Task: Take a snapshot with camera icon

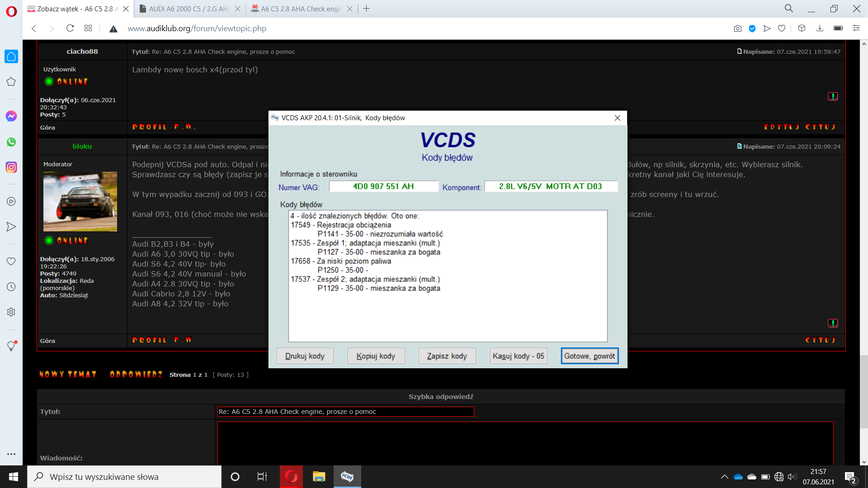Action: click(x=738, y=28)
